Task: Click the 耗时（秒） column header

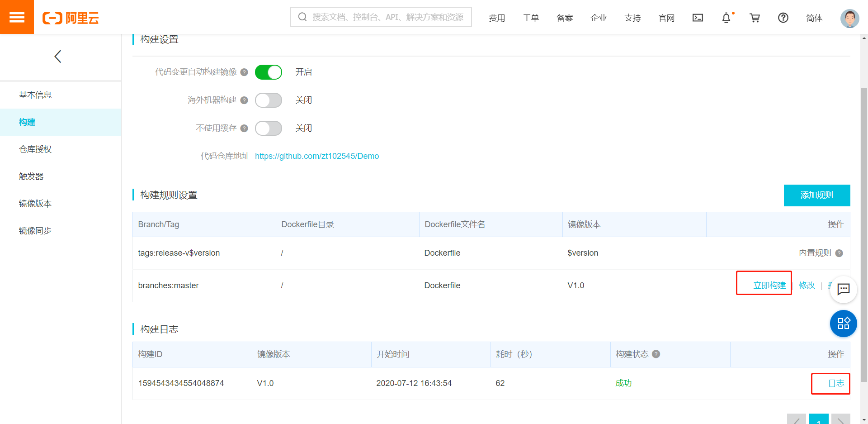Action: 551,354
